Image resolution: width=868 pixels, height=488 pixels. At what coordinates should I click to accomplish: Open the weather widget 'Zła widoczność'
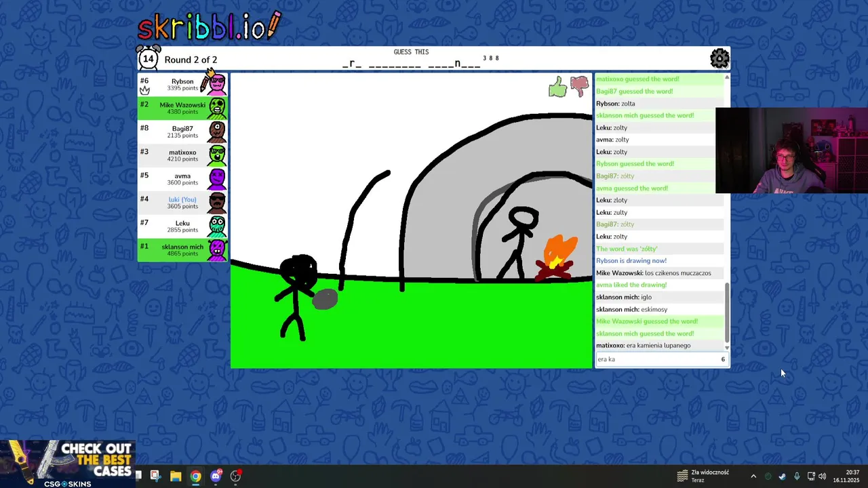coord(703,476)
